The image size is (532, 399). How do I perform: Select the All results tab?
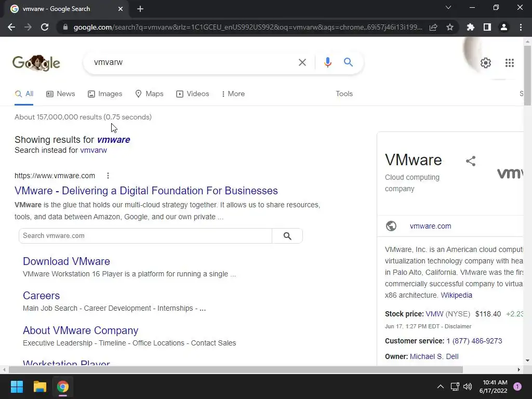click(x=24, y=94)
